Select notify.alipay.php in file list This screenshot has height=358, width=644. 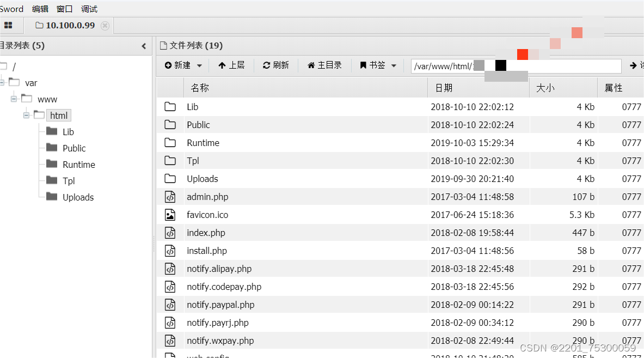click(x=219, y=269)
